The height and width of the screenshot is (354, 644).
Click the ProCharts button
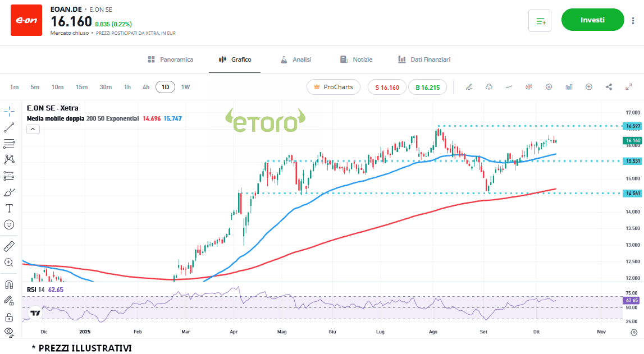coord(334,87)
